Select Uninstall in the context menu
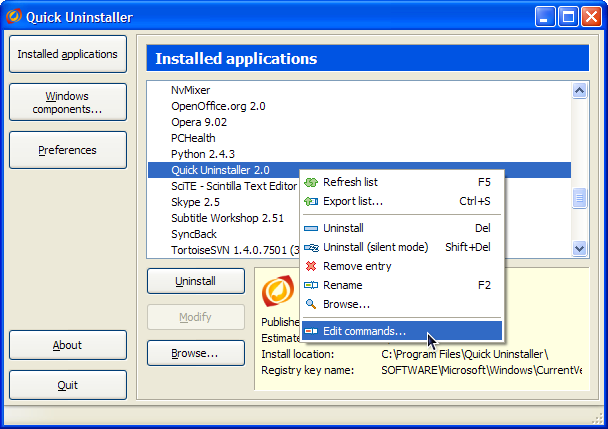 coord(402,228)
